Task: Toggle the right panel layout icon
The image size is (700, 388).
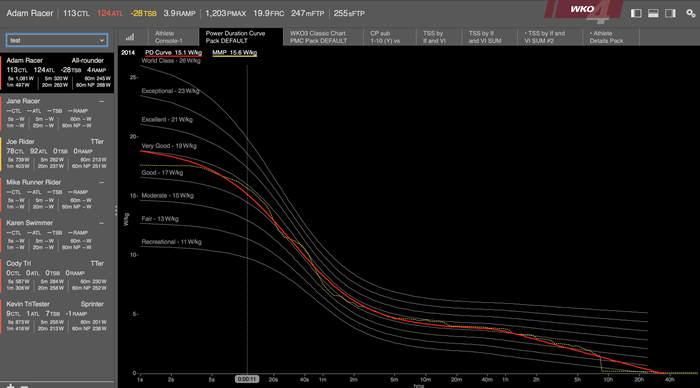Action: [x=670, y=13]
